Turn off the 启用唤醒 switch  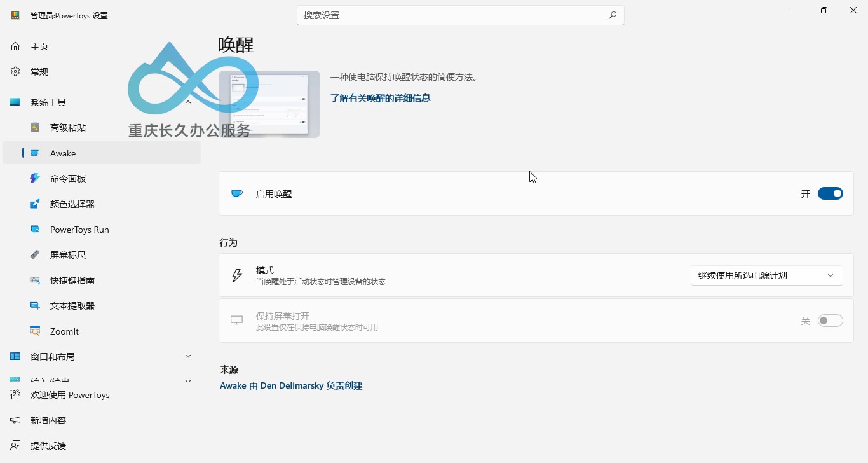click(x=830, y=194)
